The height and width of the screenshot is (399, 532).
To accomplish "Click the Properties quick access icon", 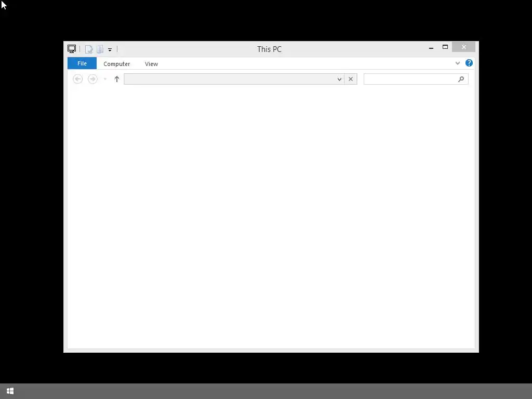I will [89, 49].
